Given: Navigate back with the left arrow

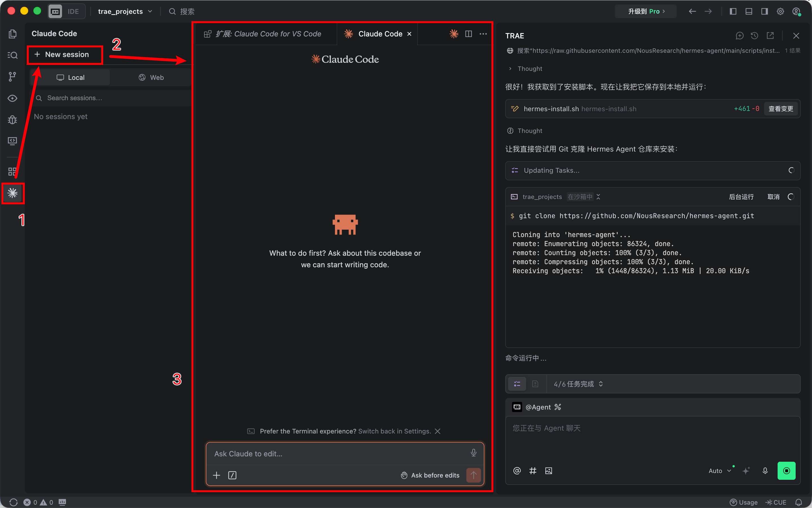Looking at the screenshot, I should [x=692, y=11].
